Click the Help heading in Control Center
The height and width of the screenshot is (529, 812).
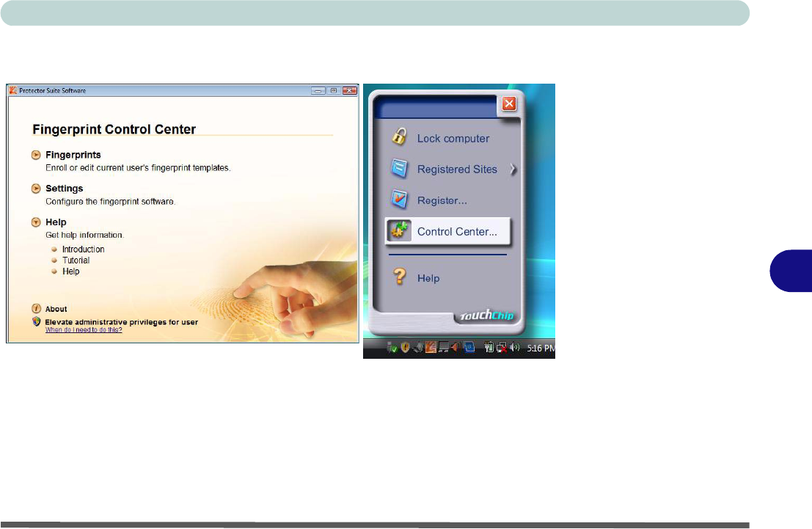tap(56, 222)
